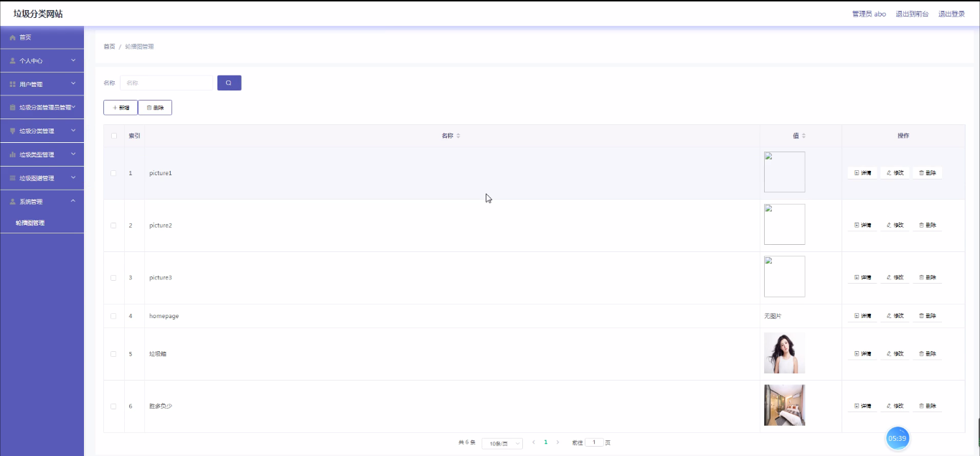The width and height of the screenshot is (980, 456).
Task: Expand the 用户管理 menu item
Action: point(42,85)
